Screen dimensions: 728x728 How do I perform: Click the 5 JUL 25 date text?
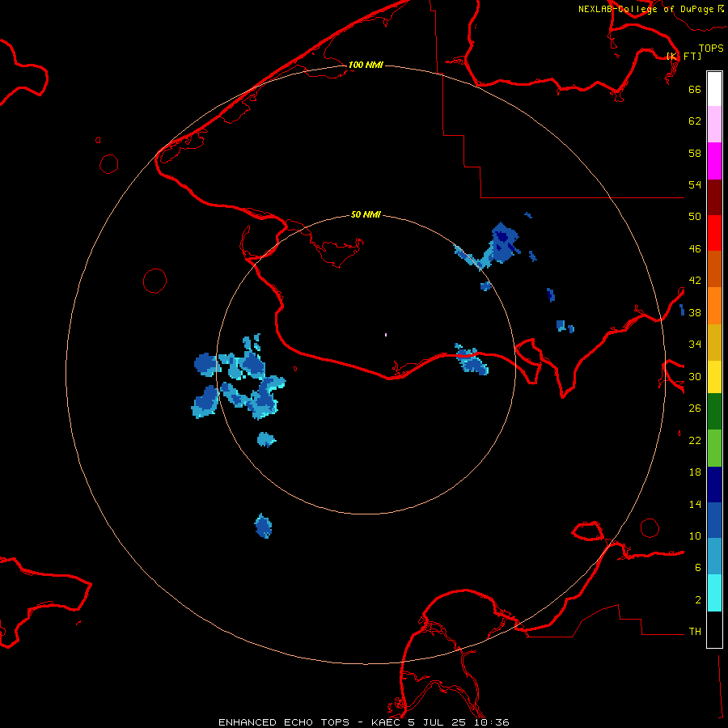tap(437, 722)
